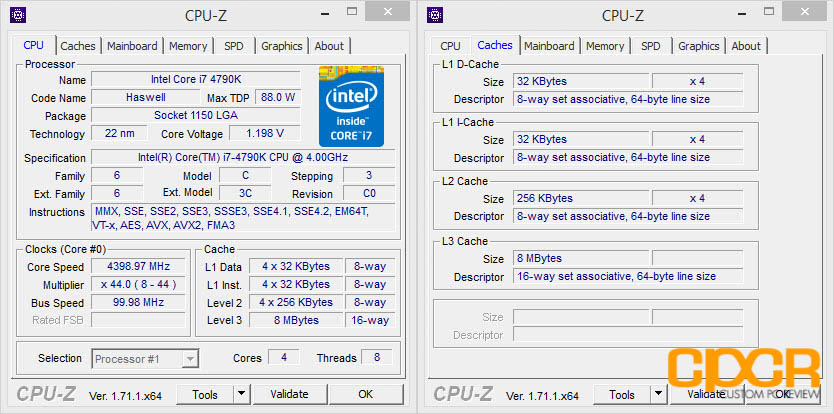Click L3 Cache '16-way set associative' descriptor

point(628,277)
